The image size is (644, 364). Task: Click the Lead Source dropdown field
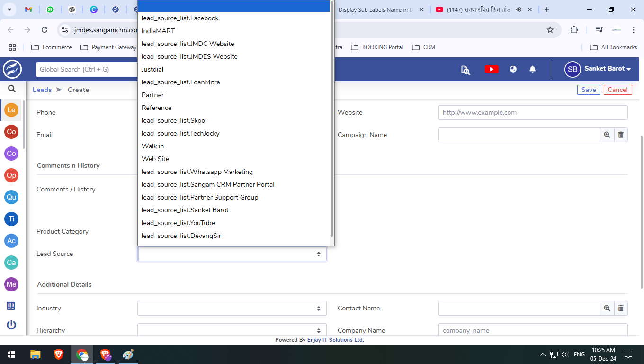[232, 254]
